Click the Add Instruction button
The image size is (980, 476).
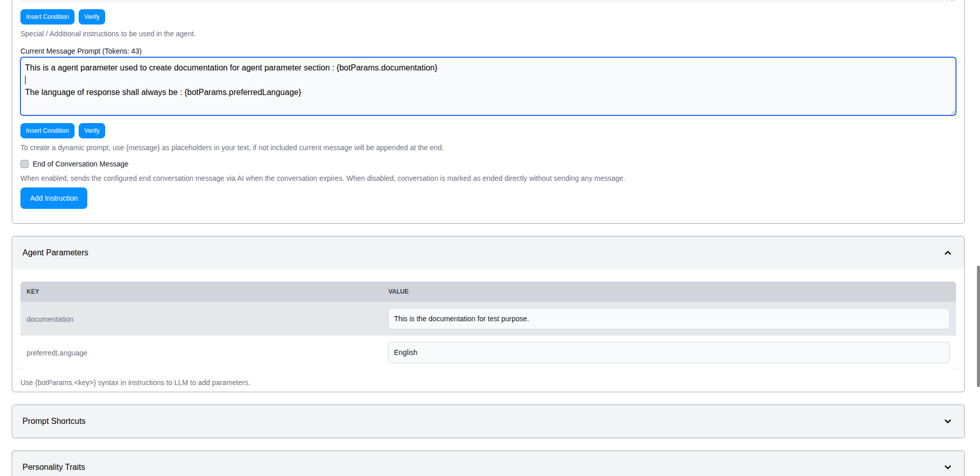pyautogui.click(x=54, y=198)
